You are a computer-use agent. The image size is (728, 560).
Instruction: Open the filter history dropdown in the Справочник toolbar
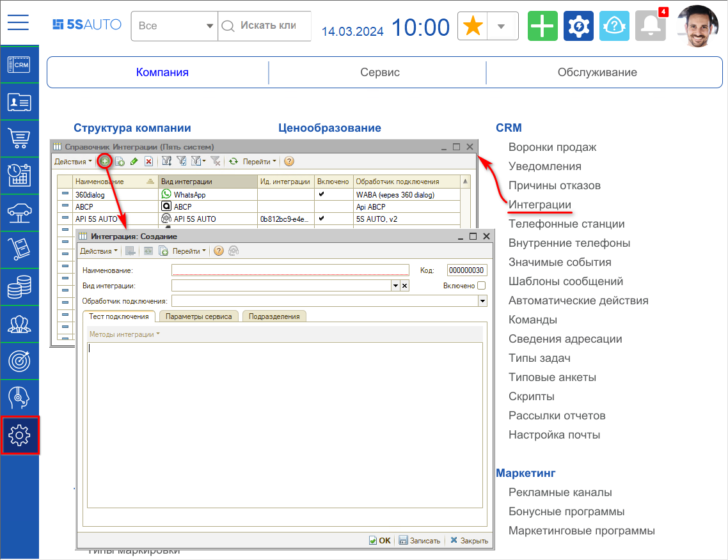pyautogui.click(x=199, y=161)
